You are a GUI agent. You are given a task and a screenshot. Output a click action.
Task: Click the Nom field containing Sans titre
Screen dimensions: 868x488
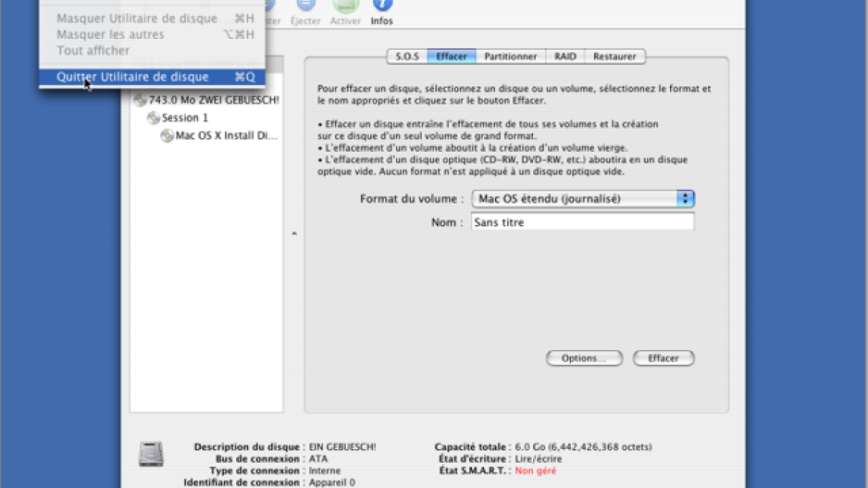(x=582, y=222)
